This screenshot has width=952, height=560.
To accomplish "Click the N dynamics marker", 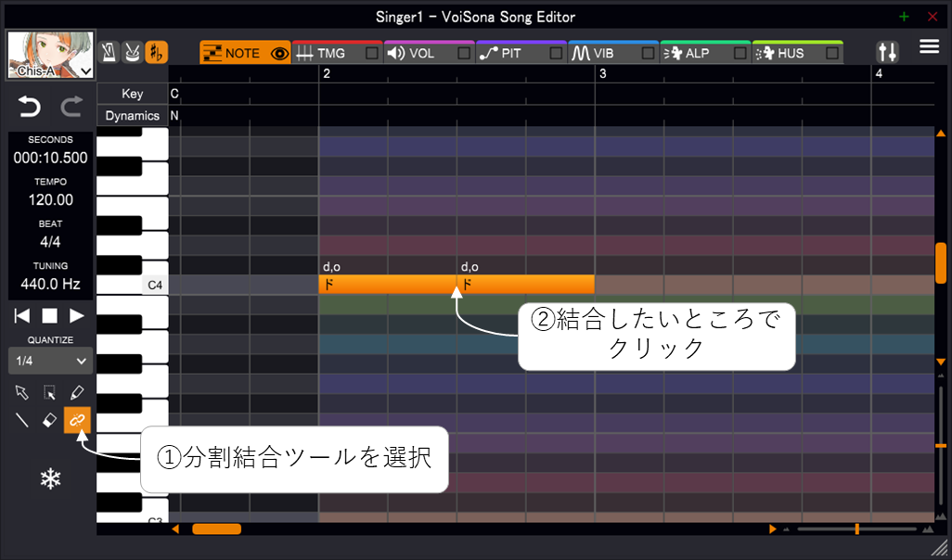I will 174,115.
